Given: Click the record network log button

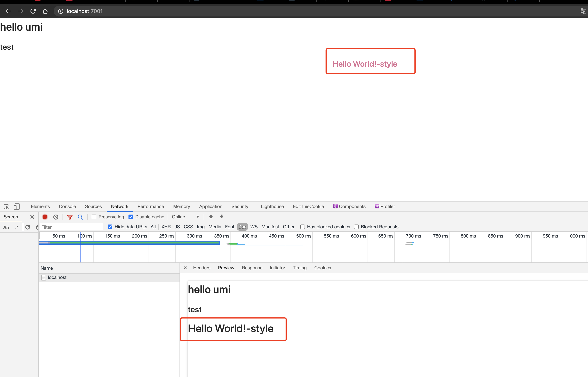Looking at the screenshot, I should coord(45,217).
